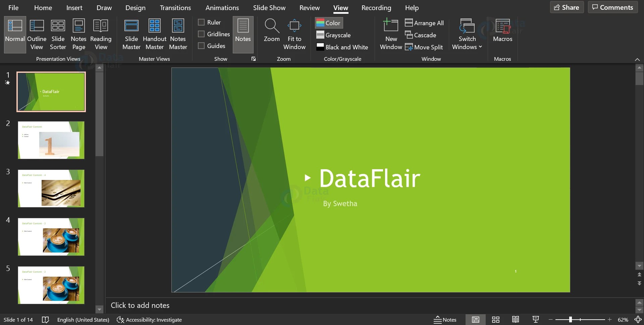Switch to Reading View
This screenshot has height=325, width=644.
(x=100, y=34)
